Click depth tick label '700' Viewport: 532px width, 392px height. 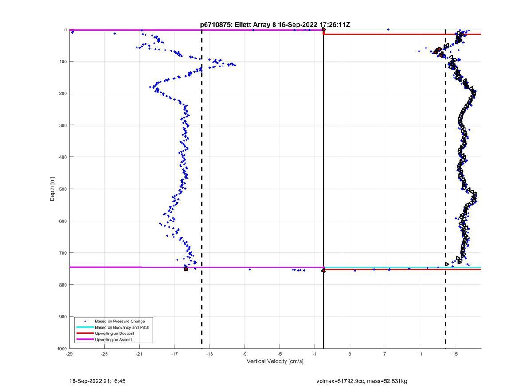click(x=63, y=253)
